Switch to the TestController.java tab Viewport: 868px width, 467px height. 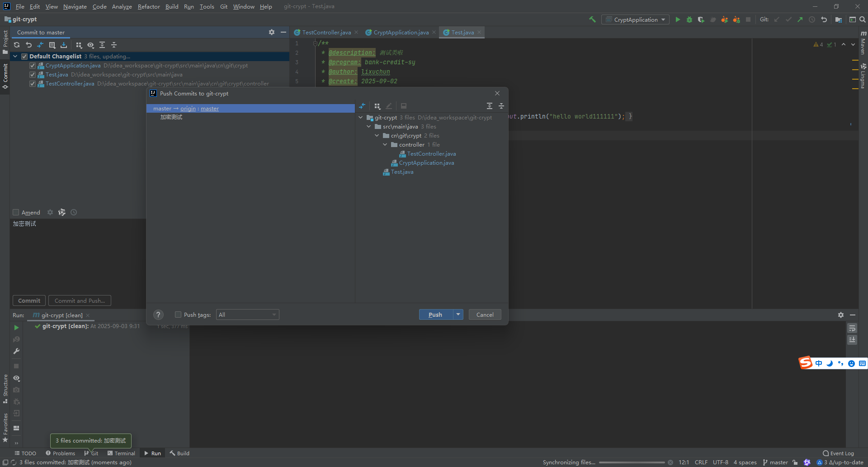point(326,32)
